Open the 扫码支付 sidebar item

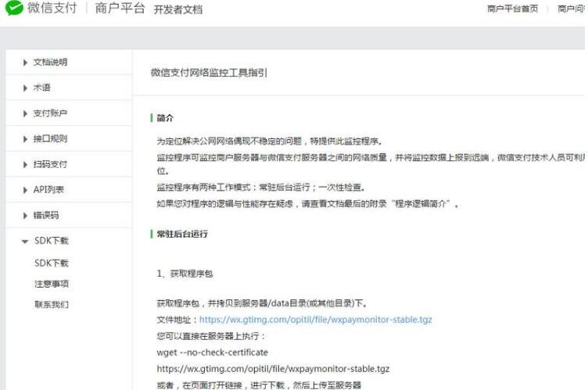click(x=50, y=164)
